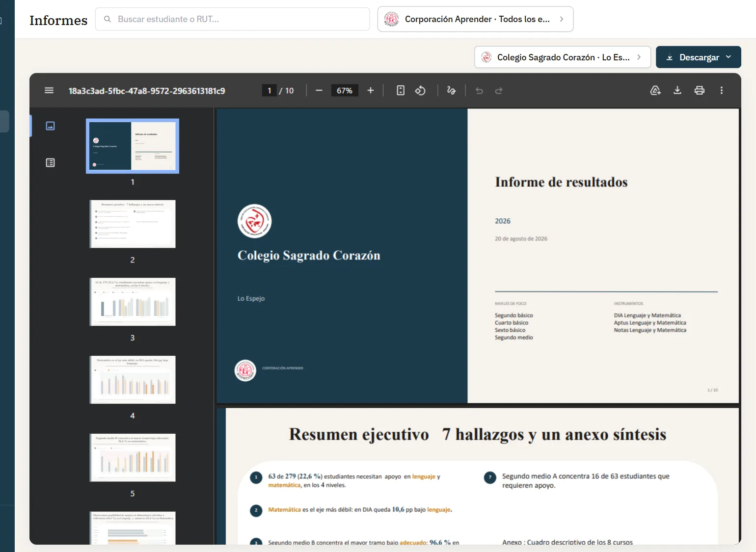756x552 pixels.
Task: Click the undo arrow in PDF toolbar
Action: [x=480, y=91]
